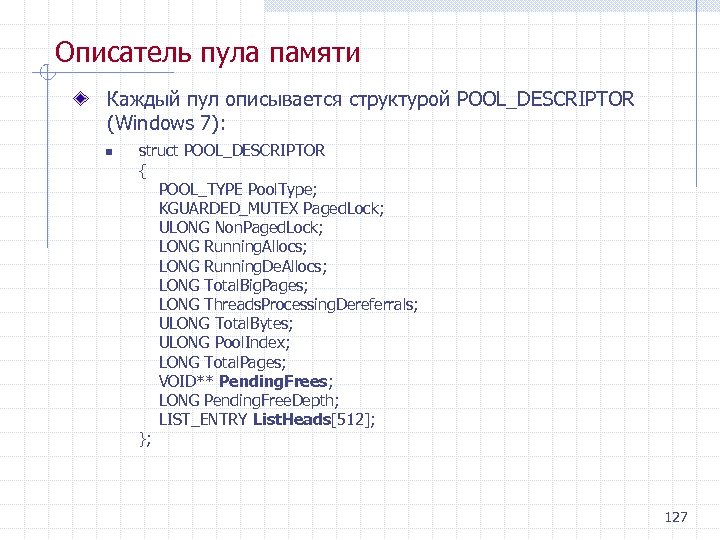Click the slide title 'Описатель пула памяти'
This screenshot has height=540, width=720.
[208, 53]
